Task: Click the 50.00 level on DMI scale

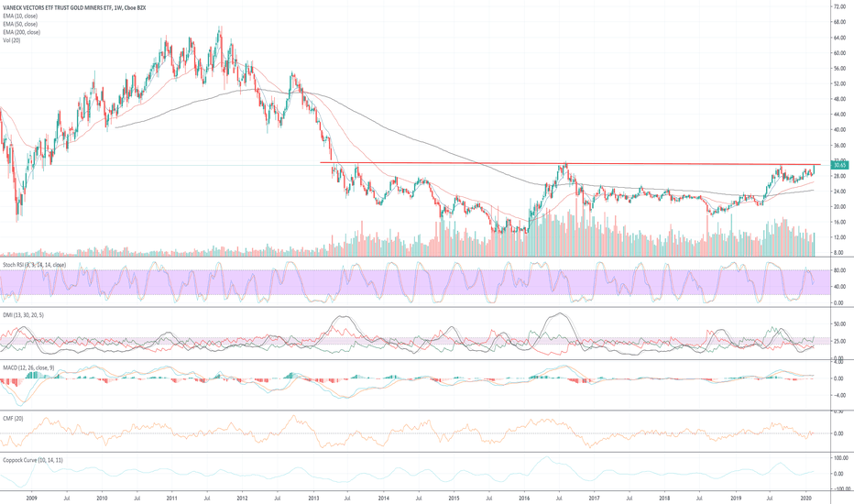Action: pyautogui.click(x=839, y=324)
